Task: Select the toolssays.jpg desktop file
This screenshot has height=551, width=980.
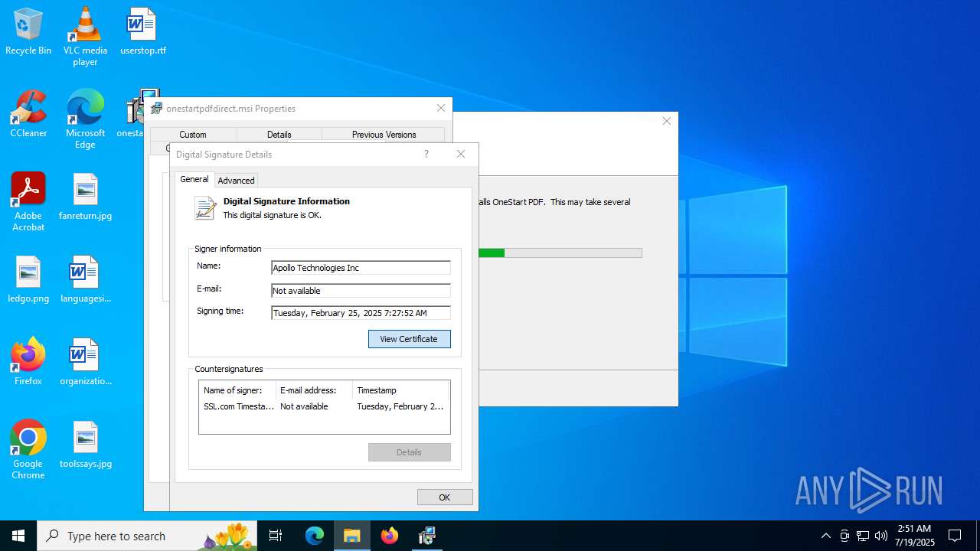Action: pyautogui.click(x=85, y=445)
